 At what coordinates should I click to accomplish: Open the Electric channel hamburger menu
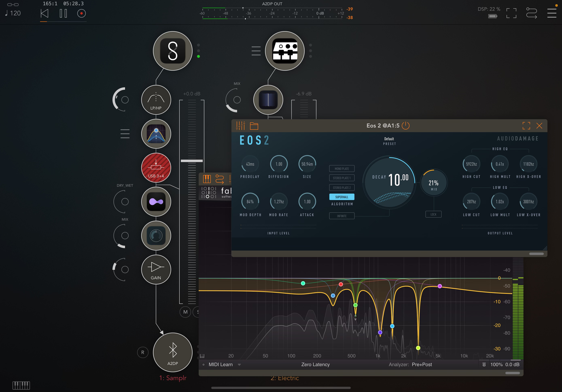point(256,51)
